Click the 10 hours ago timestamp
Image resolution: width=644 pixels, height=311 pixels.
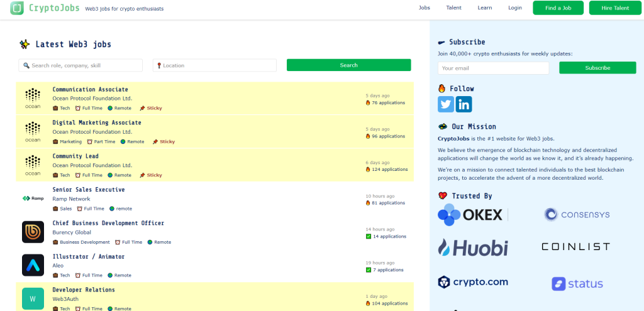[x=380, y=196]
